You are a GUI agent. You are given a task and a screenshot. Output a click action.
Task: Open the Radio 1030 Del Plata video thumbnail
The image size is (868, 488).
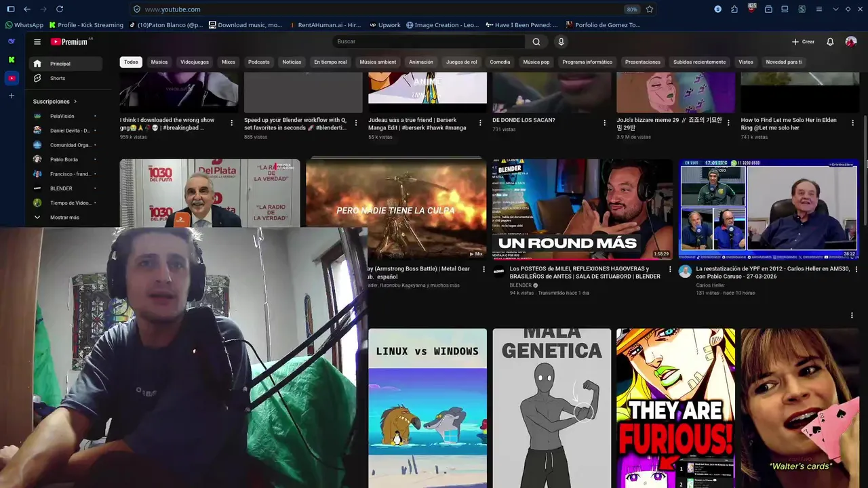(210, 193)
